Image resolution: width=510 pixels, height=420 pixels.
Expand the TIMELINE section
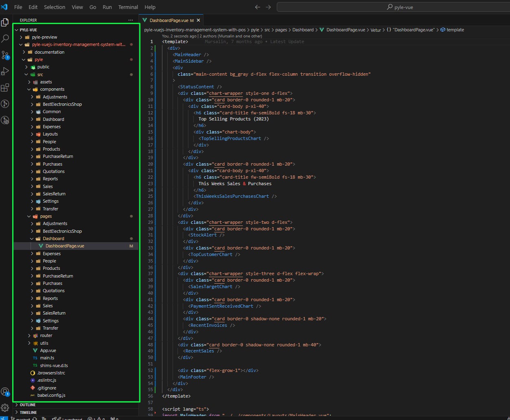click(x=77, y=412)
